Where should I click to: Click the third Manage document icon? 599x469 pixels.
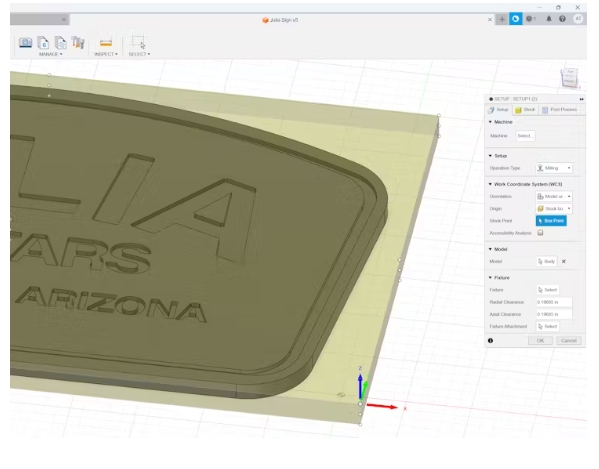coord(60,43)
